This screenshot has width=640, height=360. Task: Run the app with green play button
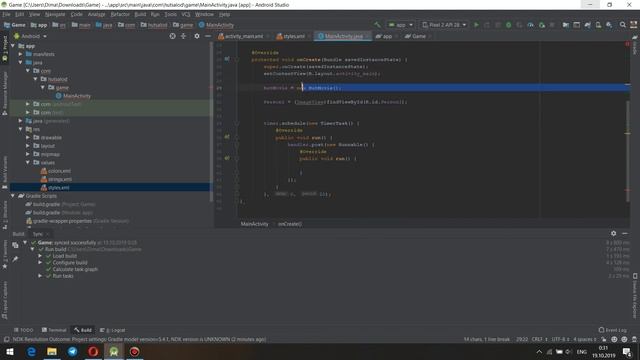click(476, 25)
